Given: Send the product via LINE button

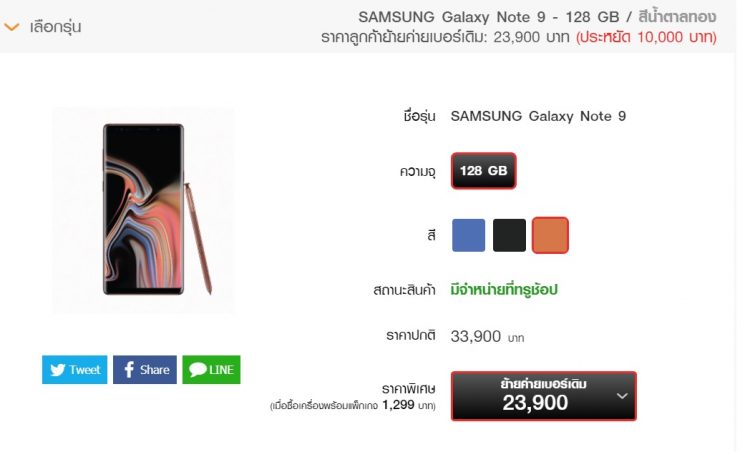Looking at the screenshot, I should [x=211, y=370].
